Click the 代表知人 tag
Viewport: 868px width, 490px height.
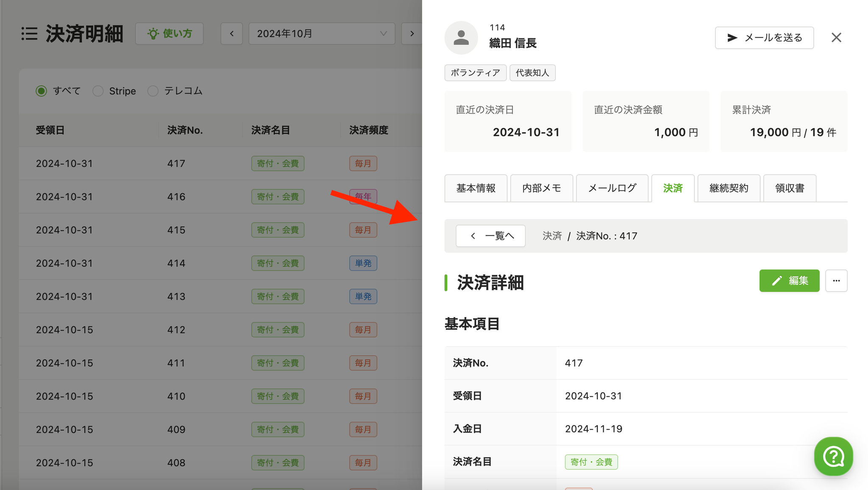pos(532,73)
